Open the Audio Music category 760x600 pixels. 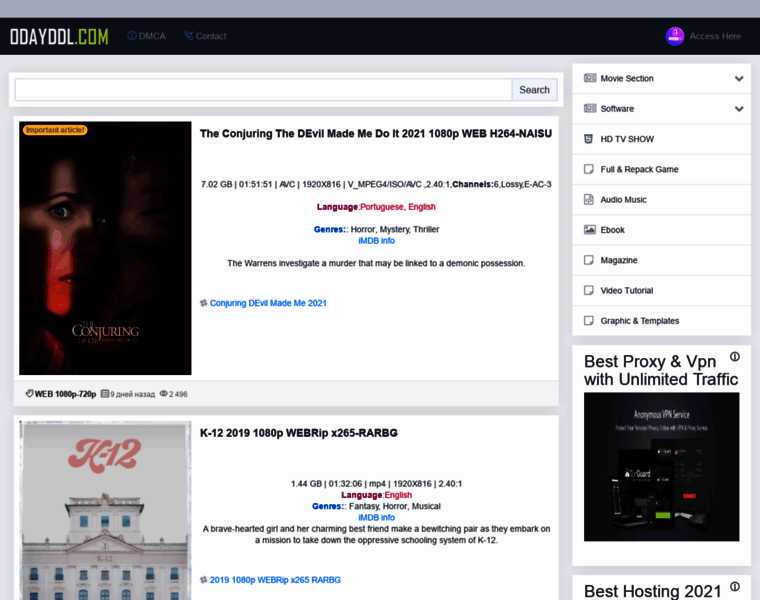coord(662,200)
